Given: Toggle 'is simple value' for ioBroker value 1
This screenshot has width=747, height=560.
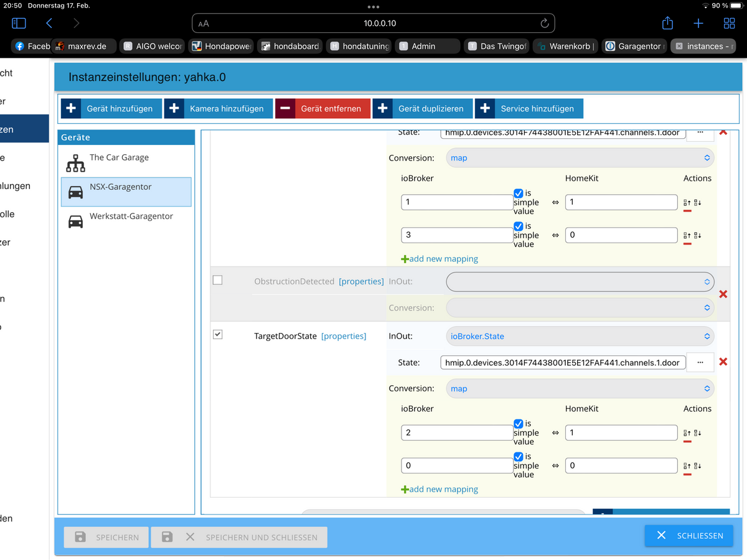Looking at the screenshot, I should pos(519,194).
